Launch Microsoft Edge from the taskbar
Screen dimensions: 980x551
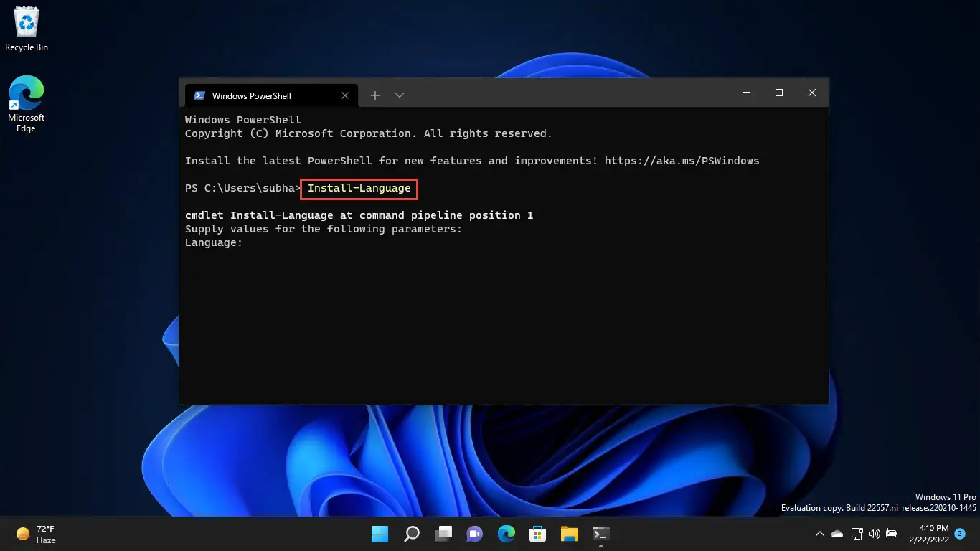coord(507,534)
